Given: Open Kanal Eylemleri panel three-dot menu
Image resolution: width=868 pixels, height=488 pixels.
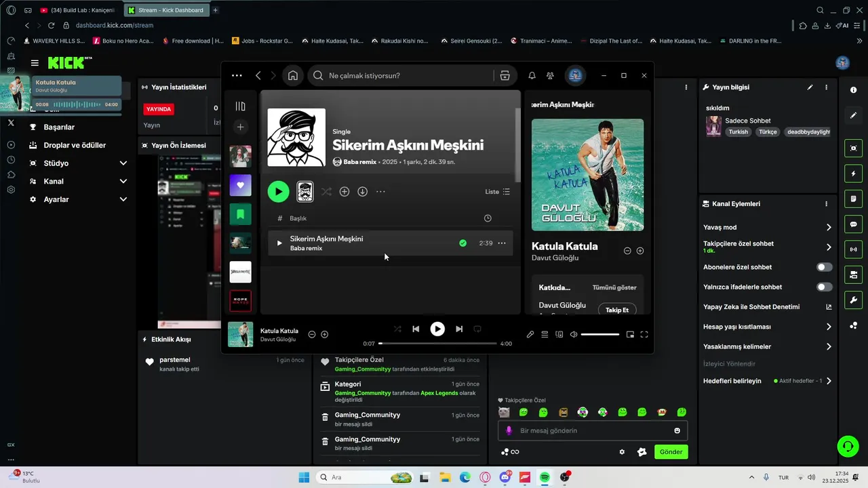Looking at the screenshot, I should [x=826, y=204].
